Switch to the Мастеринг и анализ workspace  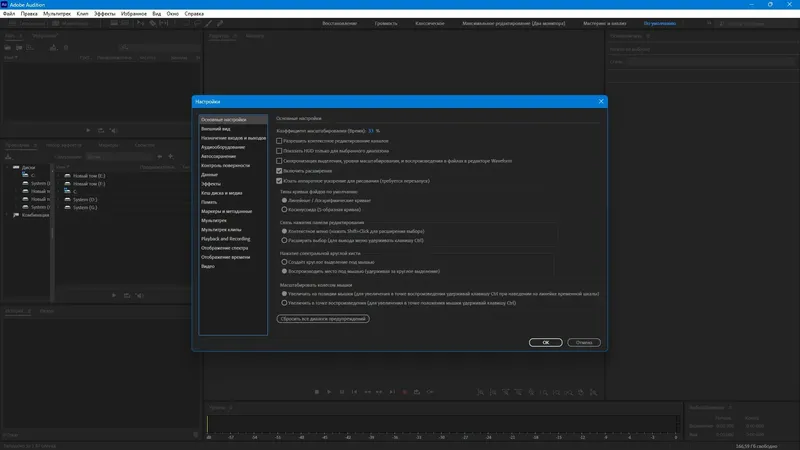(x=605, y=23)
